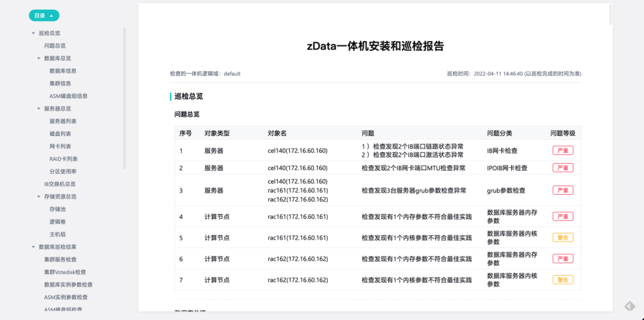Select grub参数检查 category cell

coord(506,190)
